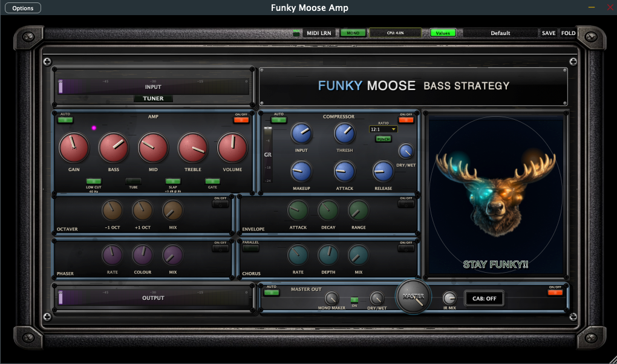Adjust the DEPTH knob in the Chorus
The width and height of the screenshot is (617, 364).
(328, 257)
